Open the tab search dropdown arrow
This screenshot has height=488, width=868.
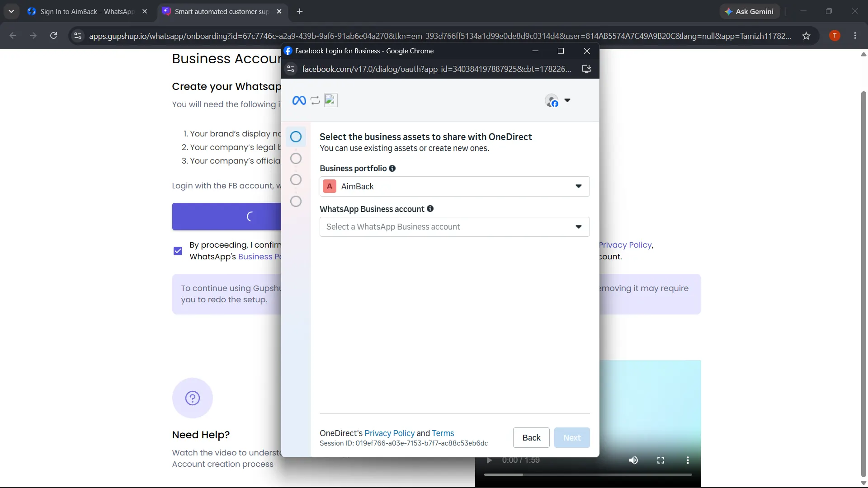pyautogui.click(x=11, y=11)
